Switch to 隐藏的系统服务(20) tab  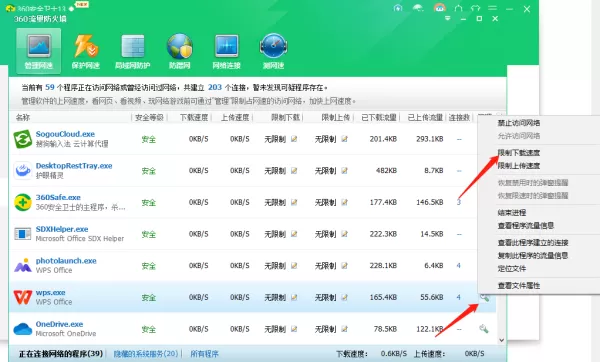(146, 354)
